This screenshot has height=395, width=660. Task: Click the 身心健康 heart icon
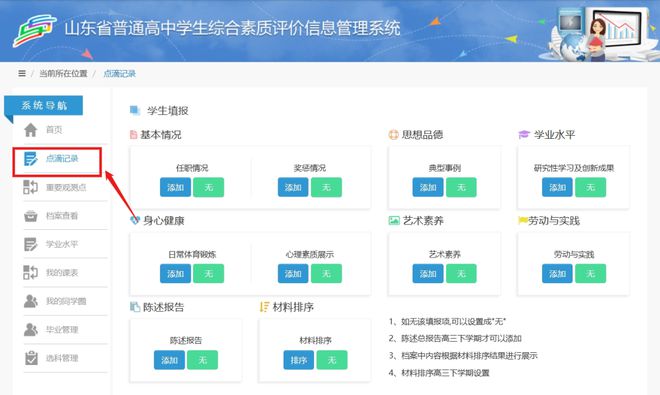135,220
